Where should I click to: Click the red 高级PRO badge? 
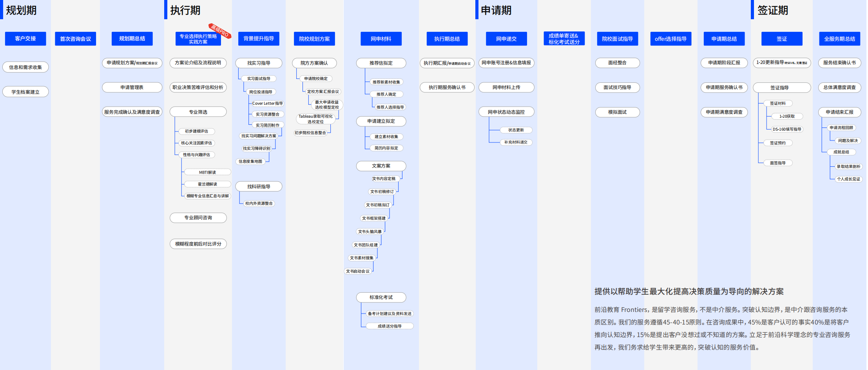pos(220,31)
